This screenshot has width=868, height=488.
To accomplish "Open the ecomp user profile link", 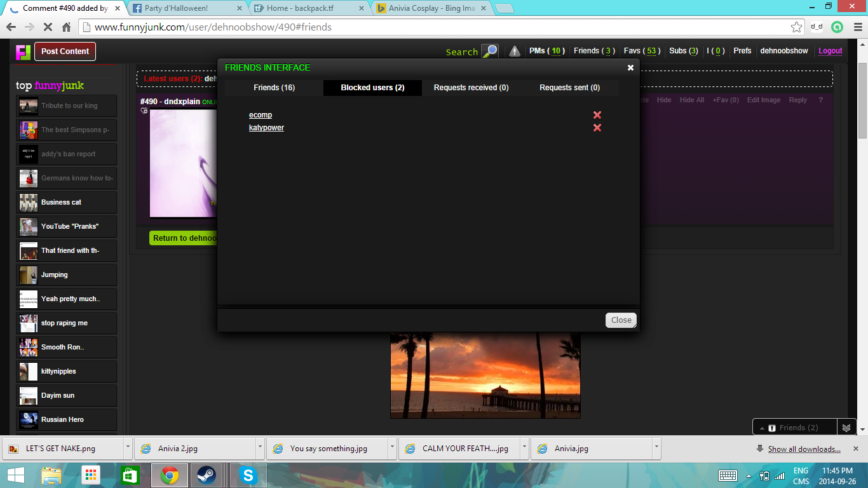I will (x=261, y=115).
